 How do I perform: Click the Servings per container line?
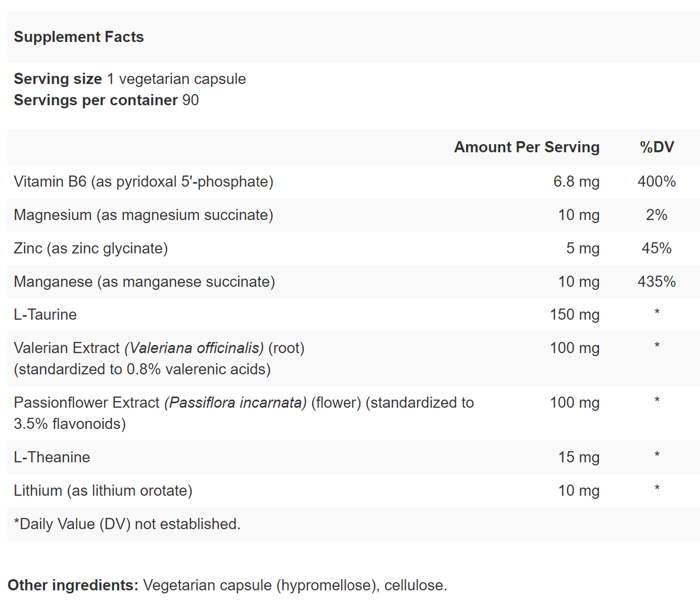point(106,100)
